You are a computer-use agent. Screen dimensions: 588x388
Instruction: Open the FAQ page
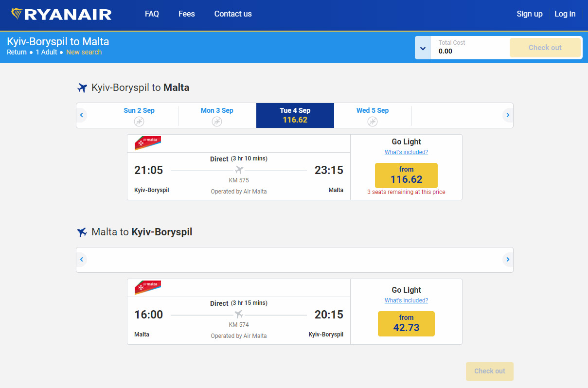pyautogui.click(x=152, y=14)
